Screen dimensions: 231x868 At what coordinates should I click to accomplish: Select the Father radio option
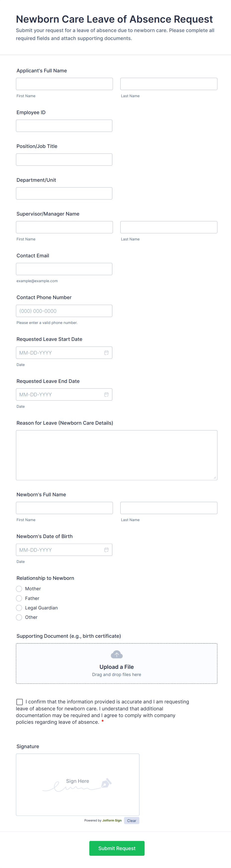pos(19,598)
